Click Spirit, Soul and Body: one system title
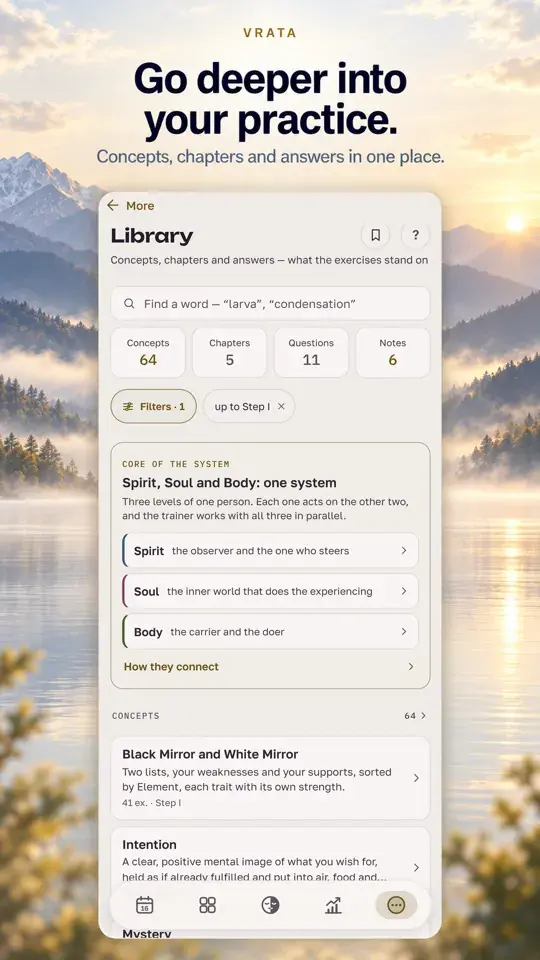540x960 pixels. click(229, 483)
